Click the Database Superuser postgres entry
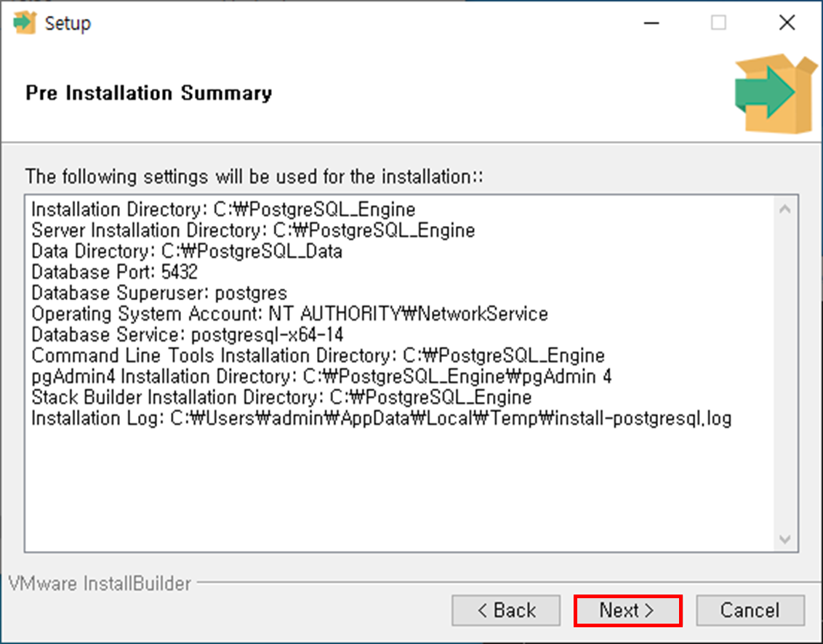The height and width of the screenshot is (644, 823). [160, 294]
